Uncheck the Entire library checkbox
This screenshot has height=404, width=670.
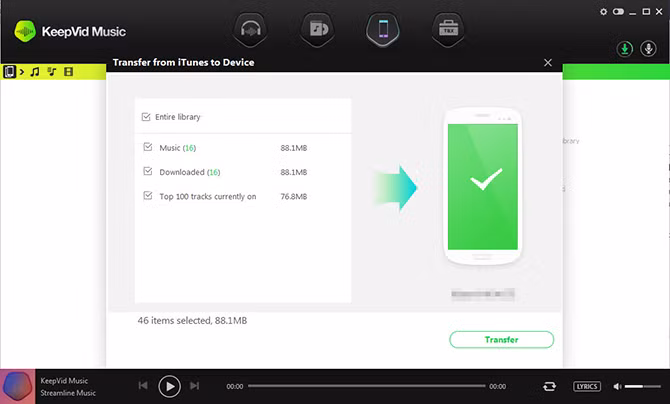click(147, 117)
